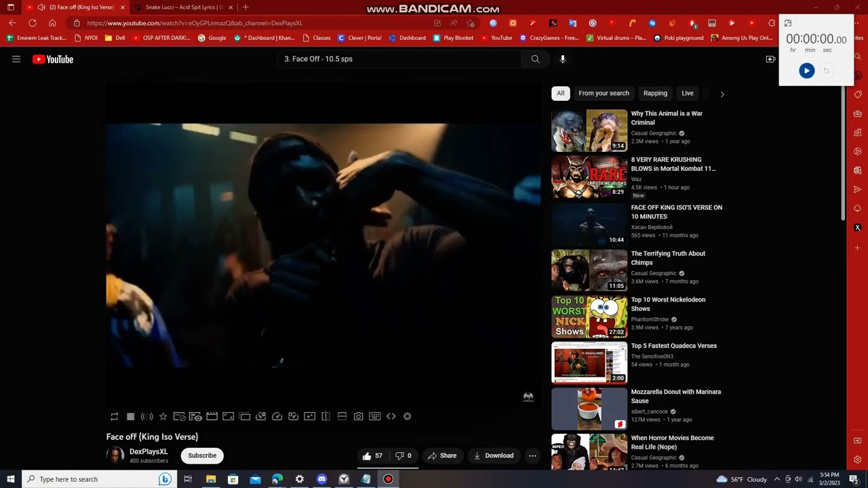Select the 'Rapping' filter chip

655,94
